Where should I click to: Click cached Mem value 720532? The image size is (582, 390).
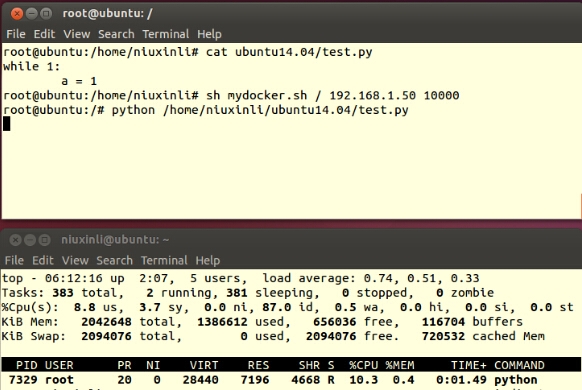coord(443,336)
